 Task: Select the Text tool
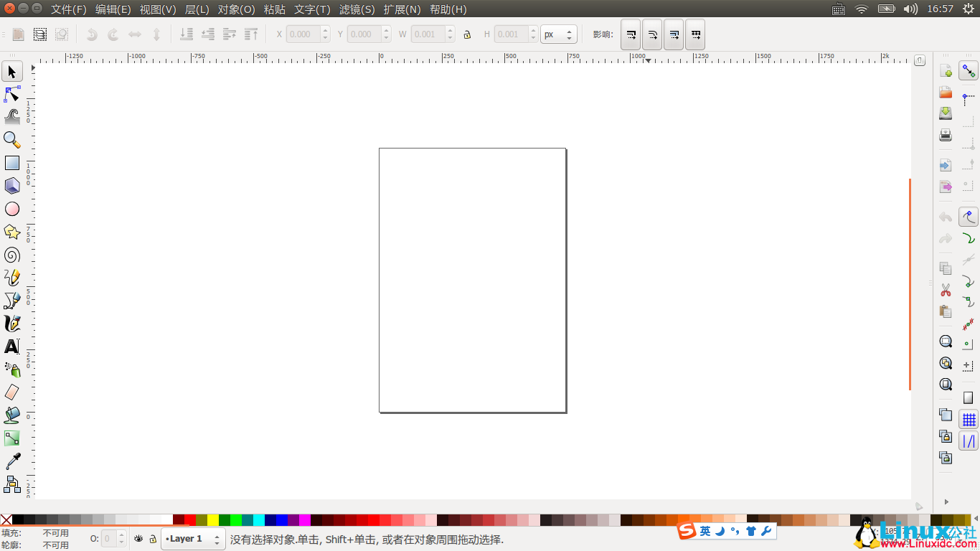pyautogui.click(x=12, y=347)
